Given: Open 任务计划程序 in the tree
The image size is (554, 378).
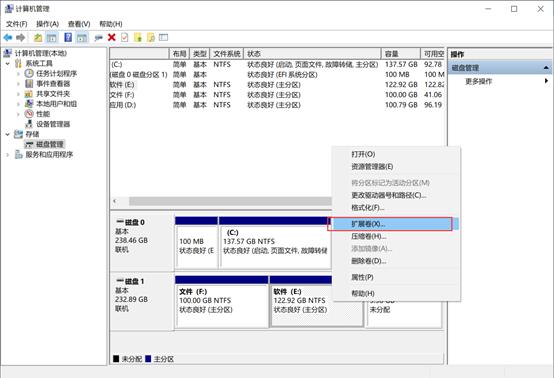Looking at the screenshot, I should point(57,73).
